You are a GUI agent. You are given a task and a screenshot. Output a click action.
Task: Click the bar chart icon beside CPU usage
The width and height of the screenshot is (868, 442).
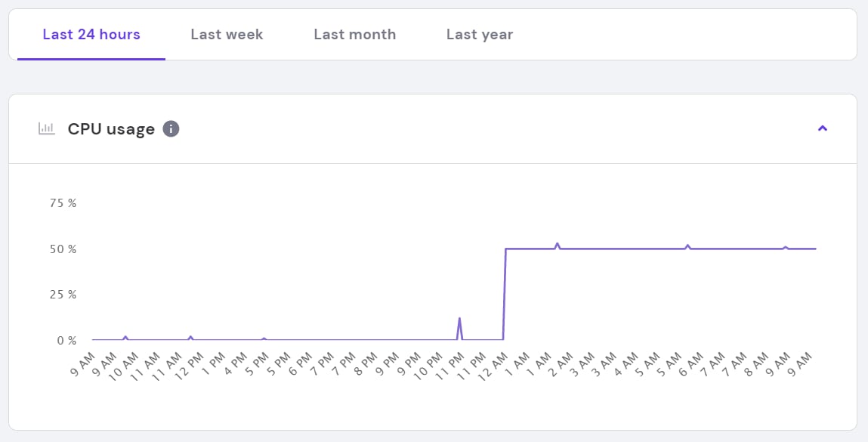(x=47, y=128)
